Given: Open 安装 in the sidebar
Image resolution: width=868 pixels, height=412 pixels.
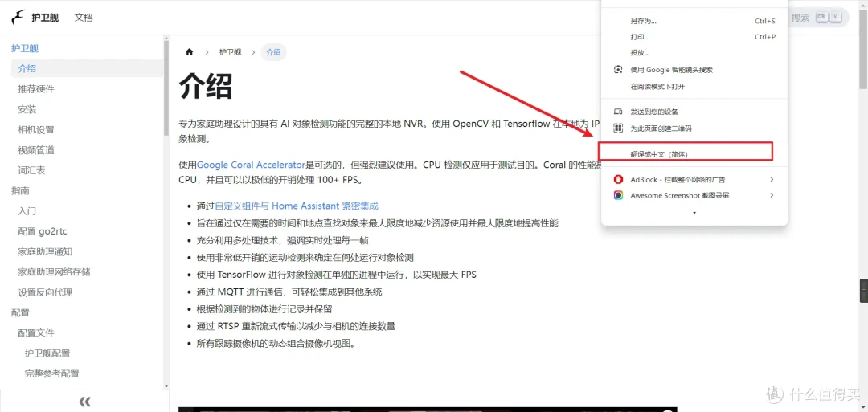Looking at the screenshot, I should click(x=27, y=109).
